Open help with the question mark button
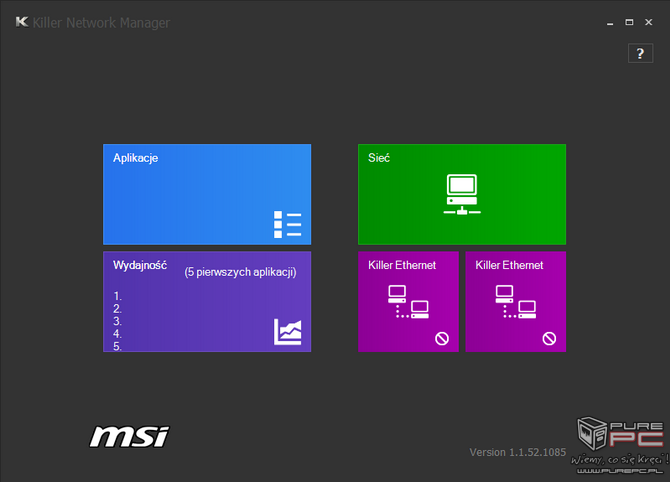This screenshot has width=670, height=482. point(640,53)
